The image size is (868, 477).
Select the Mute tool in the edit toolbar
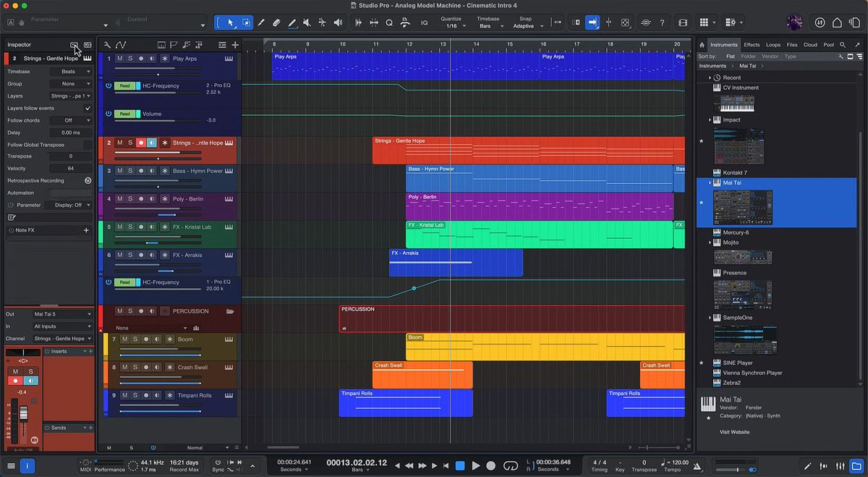coord(307,22)
